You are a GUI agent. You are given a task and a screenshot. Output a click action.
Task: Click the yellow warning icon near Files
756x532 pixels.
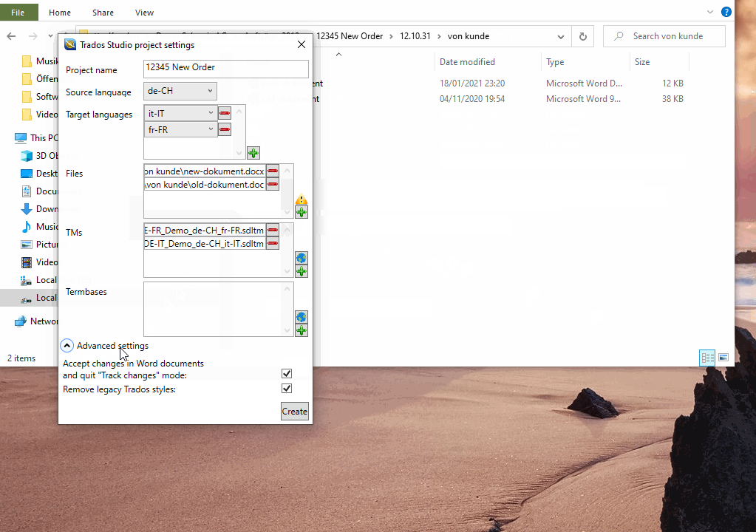302,199
